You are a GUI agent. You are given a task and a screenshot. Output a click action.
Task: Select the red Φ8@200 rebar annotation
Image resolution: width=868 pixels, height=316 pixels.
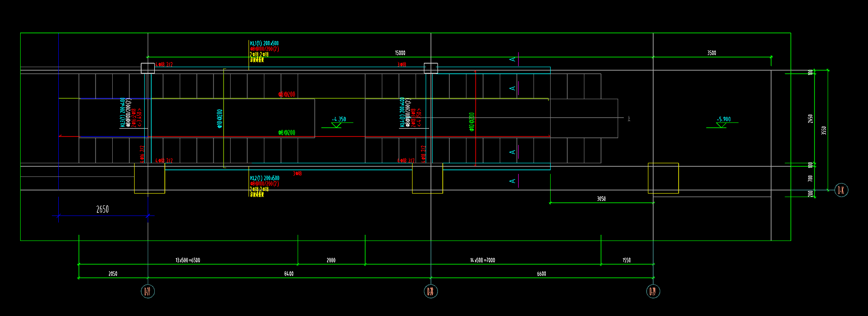287,94
